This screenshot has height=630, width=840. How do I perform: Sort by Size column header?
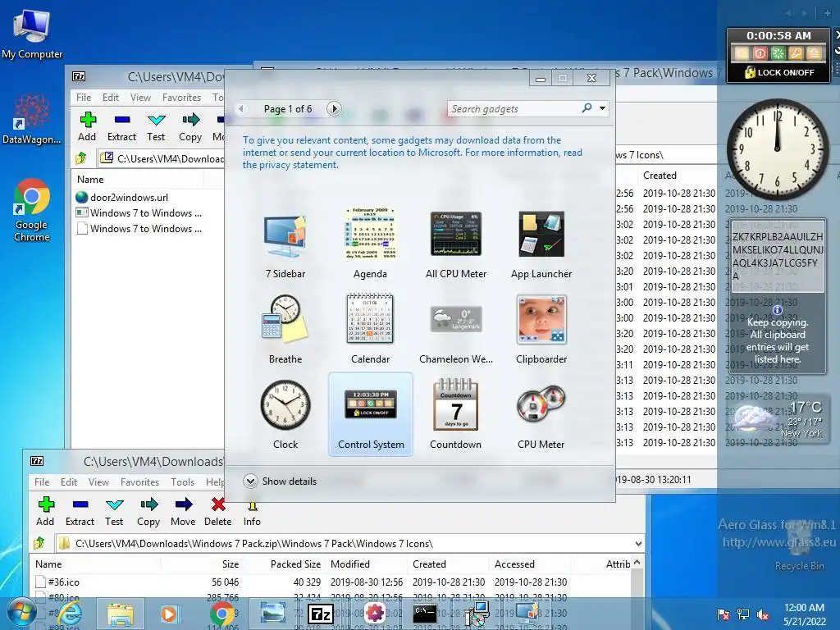coord(231,564)
